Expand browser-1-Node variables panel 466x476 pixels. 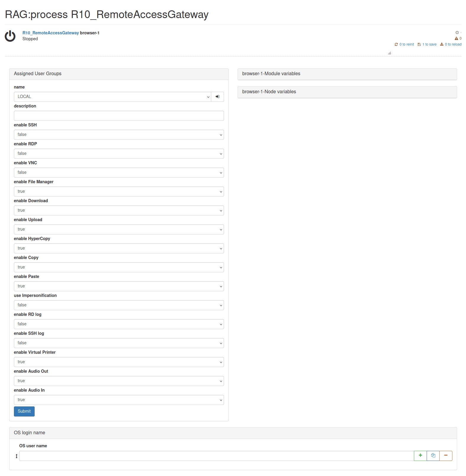(347, 92)
